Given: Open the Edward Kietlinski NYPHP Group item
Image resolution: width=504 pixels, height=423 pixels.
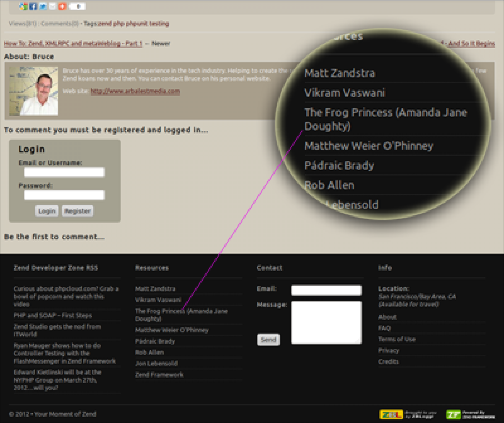Looking at the screenshot, I should click(58, 380).
